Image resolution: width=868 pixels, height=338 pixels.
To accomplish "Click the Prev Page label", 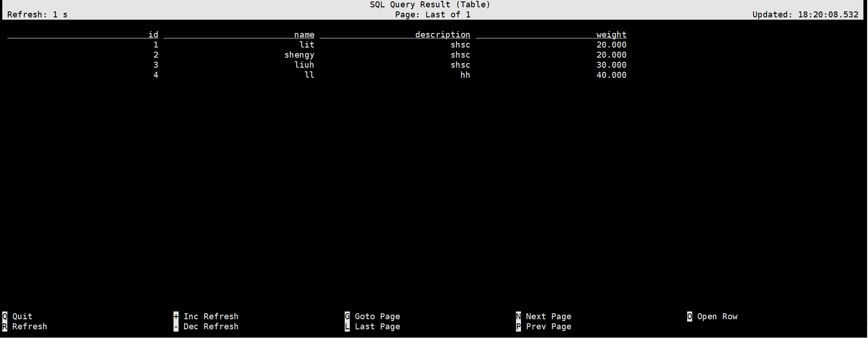I will click(x=548, y=327).
